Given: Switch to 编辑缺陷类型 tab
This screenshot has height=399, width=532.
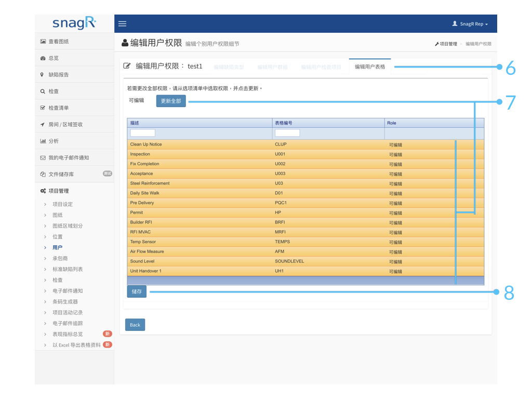Looking at the screenshot, I should click(229, 67).
